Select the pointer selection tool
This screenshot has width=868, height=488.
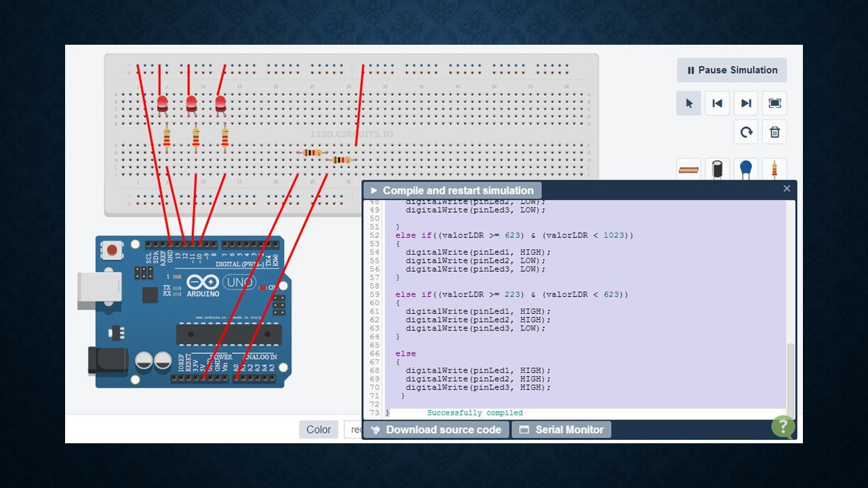(x=688, y=103)
